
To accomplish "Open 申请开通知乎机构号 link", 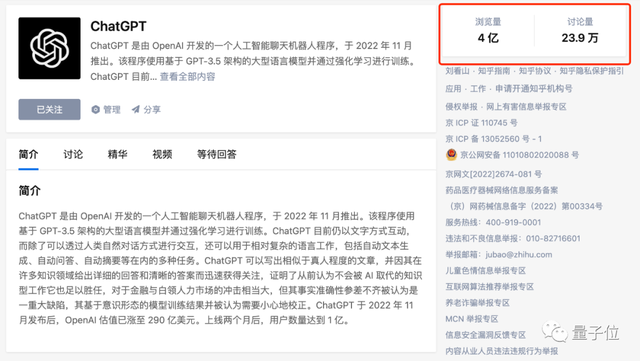I will click(534, 89).
